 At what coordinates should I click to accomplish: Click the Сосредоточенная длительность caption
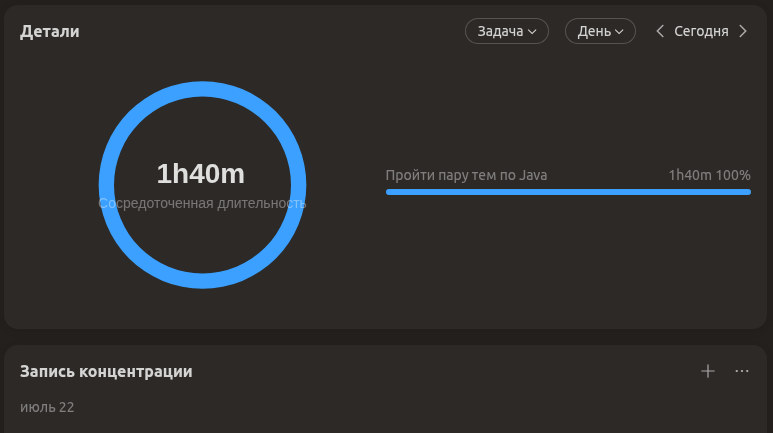202,203
